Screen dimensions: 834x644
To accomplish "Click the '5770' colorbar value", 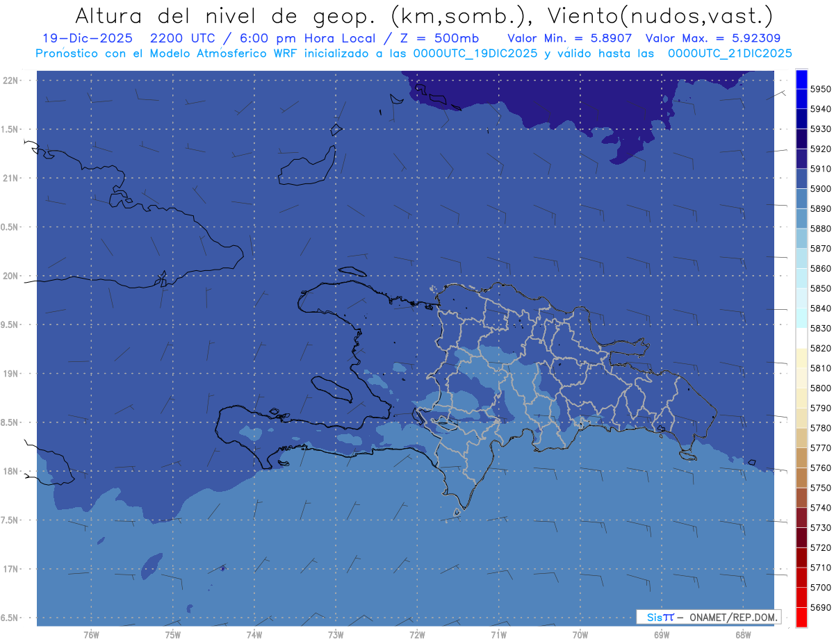I will point(820,447).
